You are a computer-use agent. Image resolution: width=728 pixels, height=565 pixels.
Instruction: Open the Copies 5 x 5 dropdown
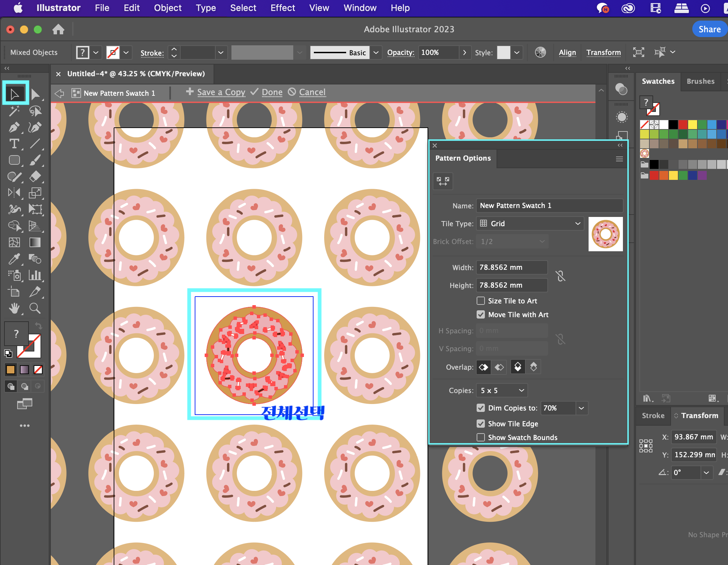[x=502, y=391]
